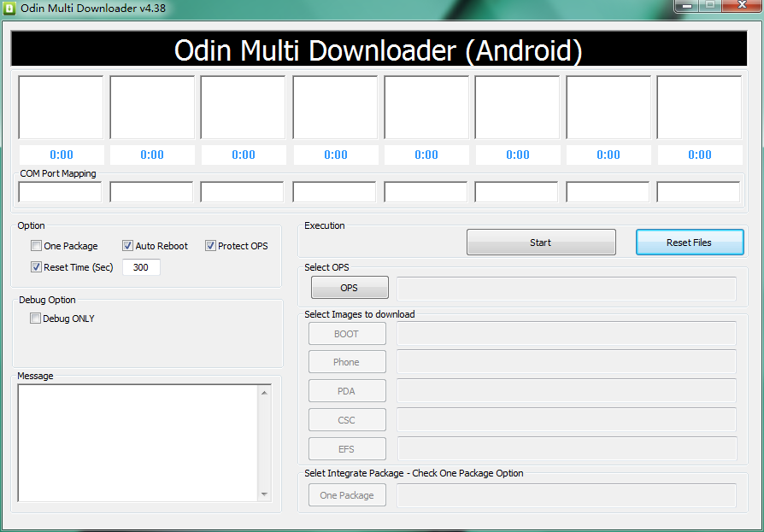Click the PDA image button
The image size is (764, 532).
[347, 391]
